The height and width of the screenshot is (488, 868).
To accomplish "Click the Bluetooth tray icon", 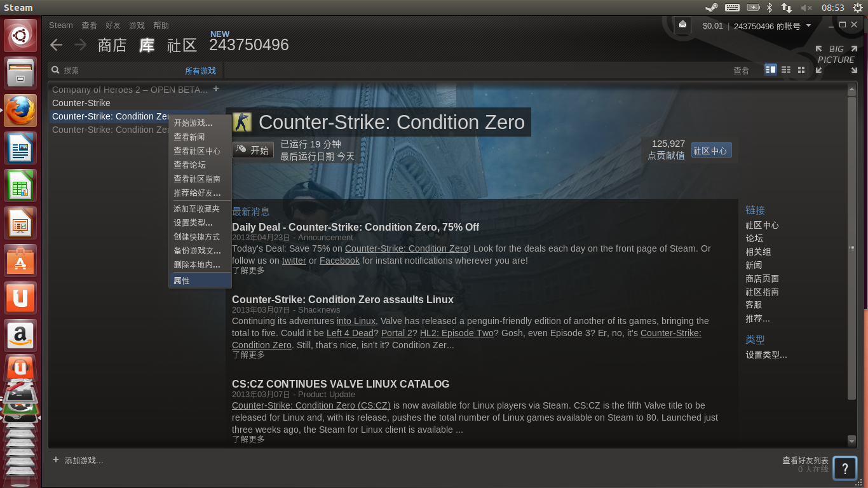I will click(x=769, y=8).
